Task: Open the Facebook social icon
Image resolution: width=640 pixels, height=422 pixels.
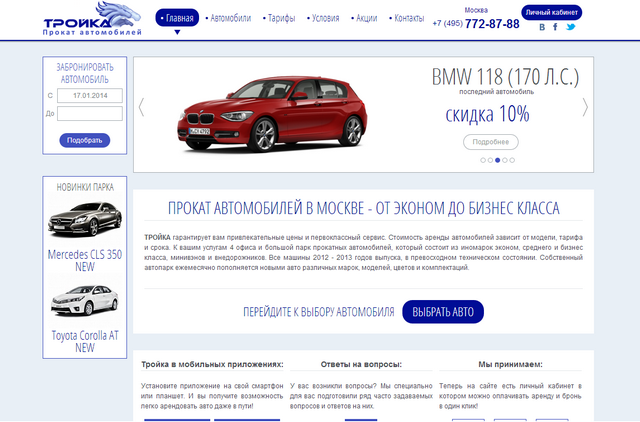Action: click(555, 27)
